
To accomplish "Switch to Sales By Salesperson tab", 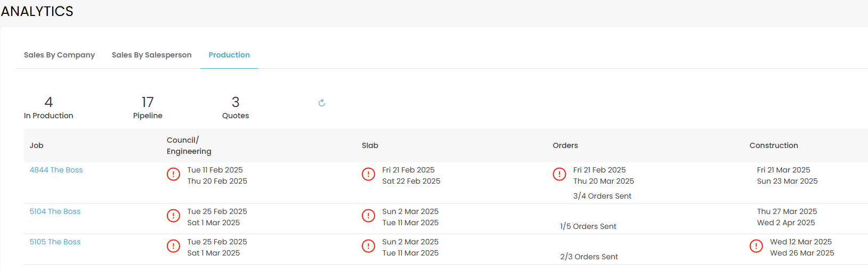I will coord(151,55).
